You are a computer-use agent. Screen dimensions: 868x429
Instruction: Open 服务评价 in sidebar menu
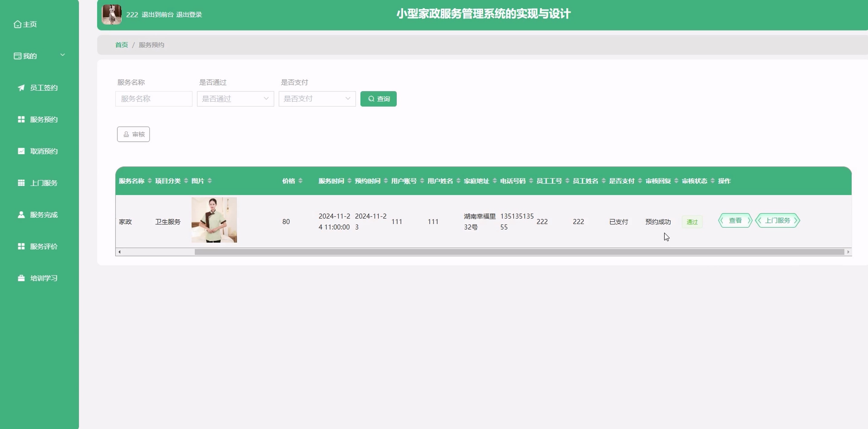pyautogui.click(x=44, y=247)
